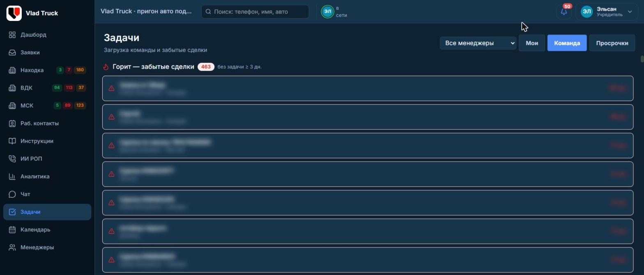Open Календарь from the sidebar

point(47,230)
